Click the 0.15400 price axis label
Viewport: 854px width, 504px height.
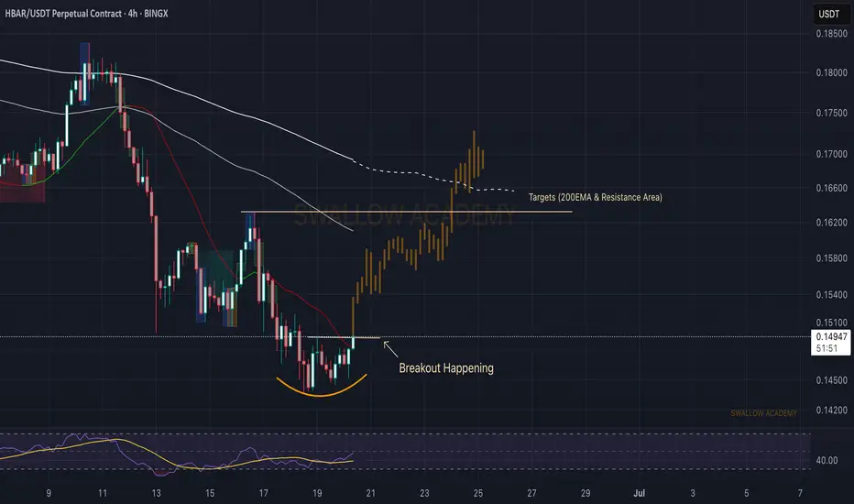[831, 295]
